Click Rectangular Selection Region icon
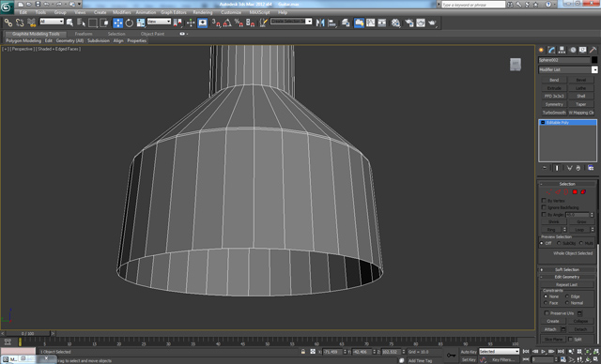 [x=93, y=23]
